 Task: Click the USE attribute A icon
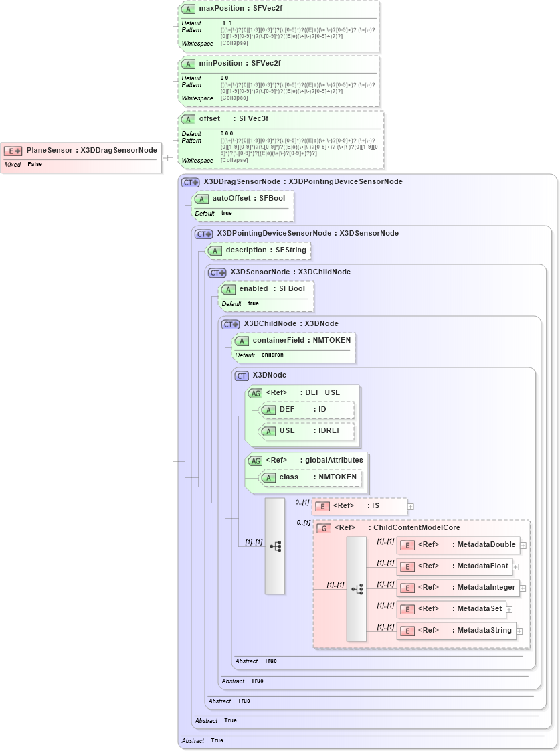[268, 432]
